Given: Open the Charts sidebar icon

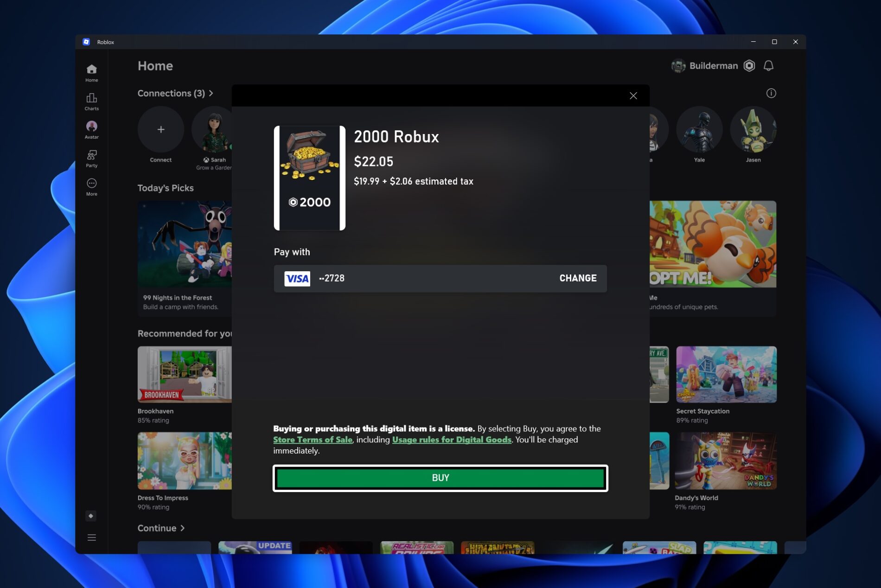Looking at the screenshot, I should (91, 101).
